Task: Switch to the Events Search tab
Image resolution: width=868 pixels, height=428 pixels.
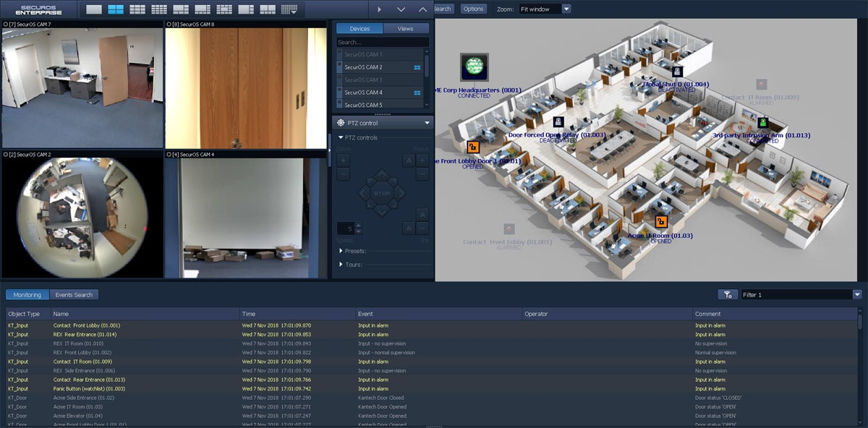Action: click(74, 294)
